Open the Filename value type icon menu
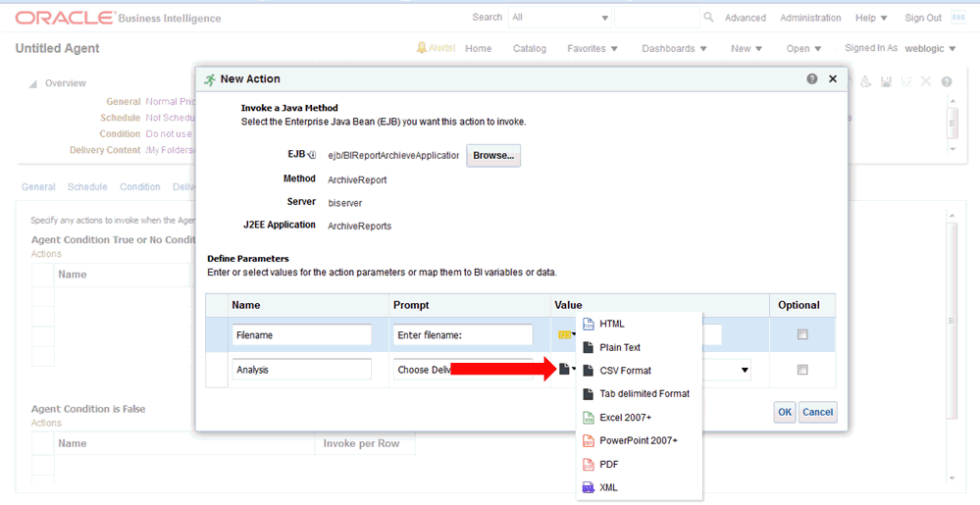Image resolution: width=980 pixels, height=505 pixels. point(566,335)
